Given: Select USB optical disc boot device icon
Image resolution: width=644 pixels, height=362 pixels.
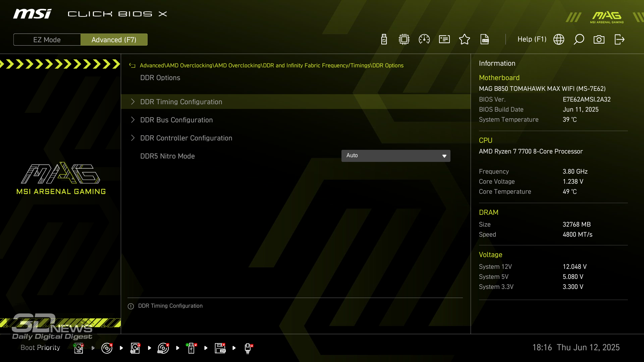Looking at the screenshot, I should pos(163,348).
